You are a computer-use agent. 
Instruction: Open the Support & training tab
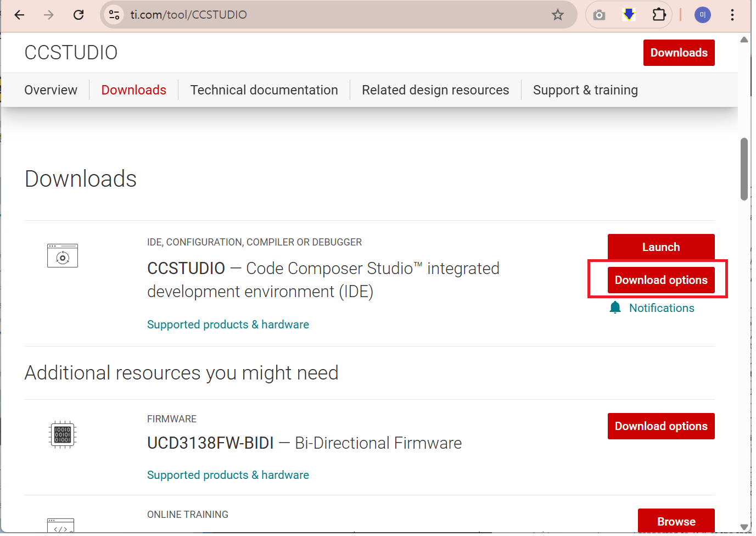pyautogui.click(x=585, y=90)
